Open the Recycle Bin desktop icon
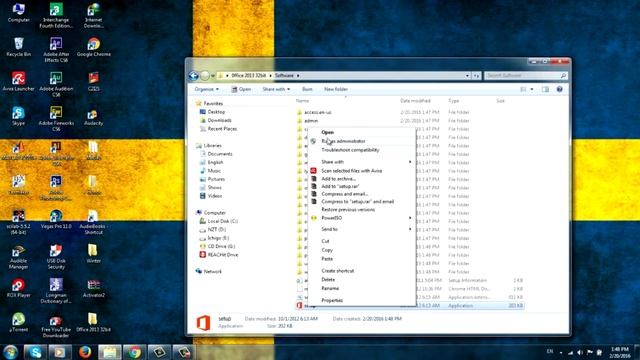The width and height of the screenshot is (640, 360). tap(18, 47)
